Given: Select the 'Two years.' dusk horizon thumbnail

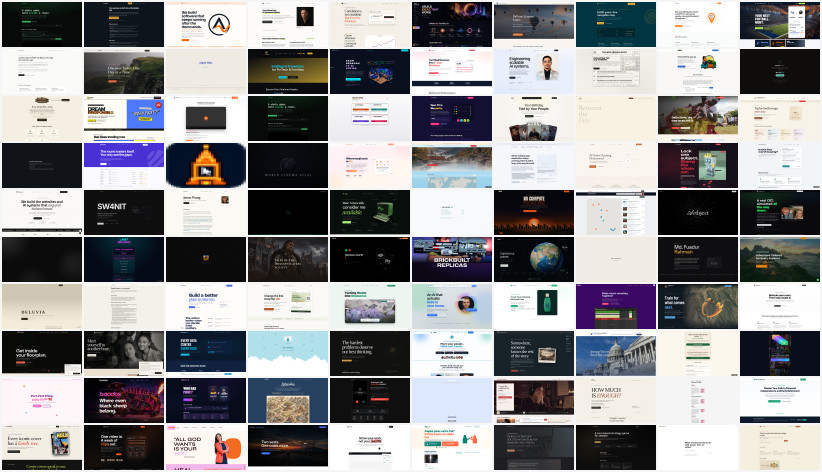Looking at the screenshot, I should pos(288,448).
